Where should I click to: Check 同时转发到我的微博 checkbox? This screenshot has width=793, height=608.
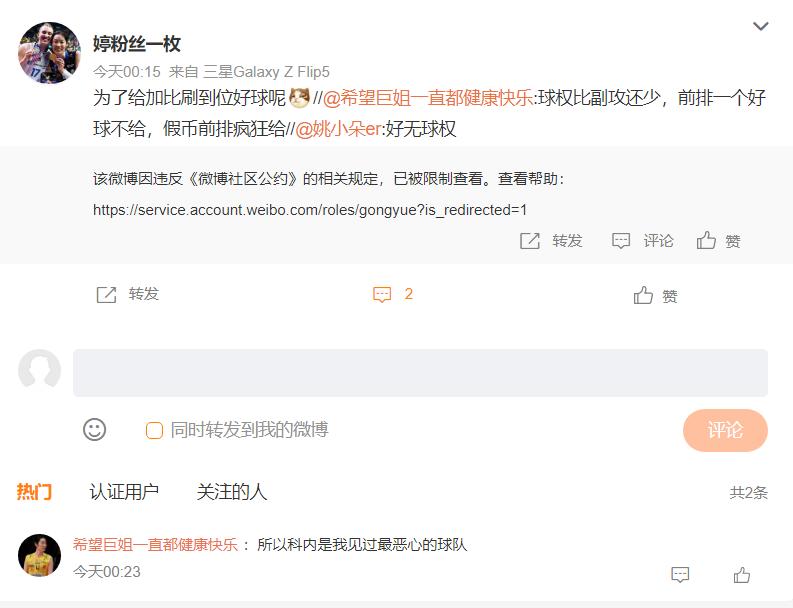[154, 430]
